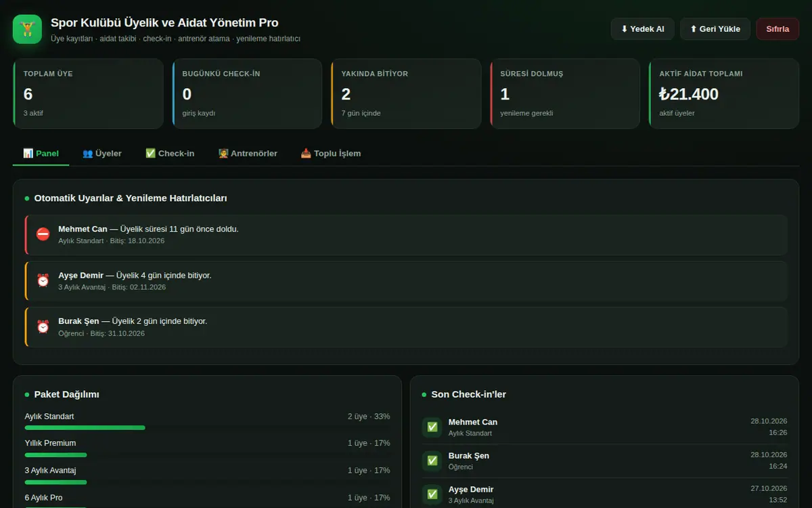Click the 'Paket Dağılımı' section heading

[67, 394]
